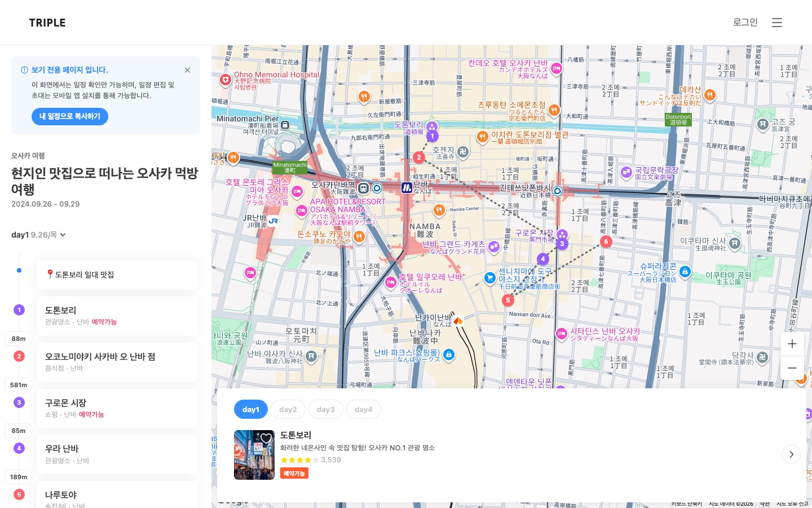The width and height of the screenshot is (812, 508).
Task: Open the 도톤보리 일대 맛집 note card
Action: click(x=117, y=275)
